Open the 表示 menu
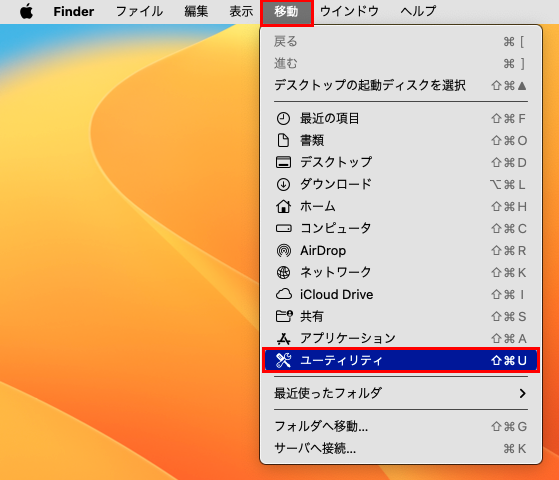 [241, 11]
